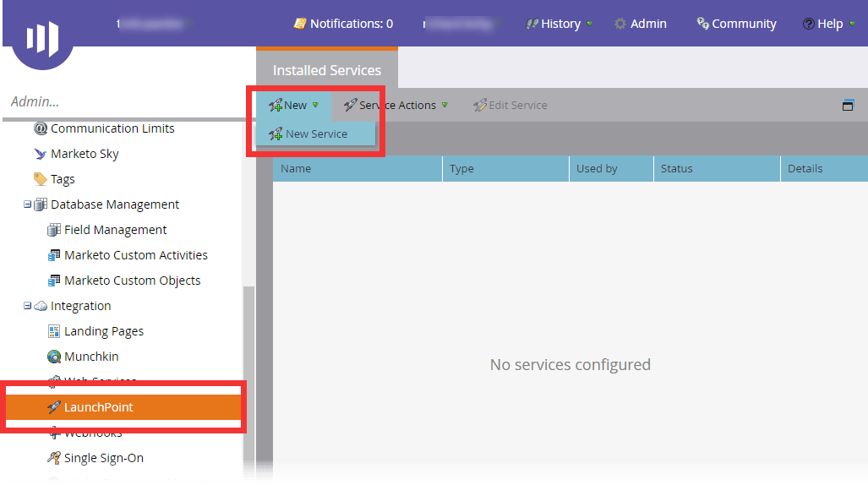Select Communication Limits in tree
Viewport: 868px width, 485px height.
112,128
